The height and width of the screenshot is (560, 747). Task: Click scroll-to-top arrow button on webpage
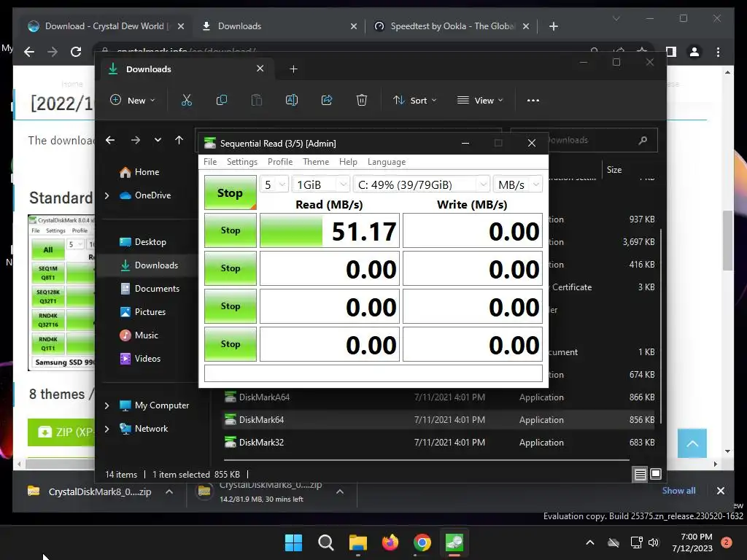point(692,443)
